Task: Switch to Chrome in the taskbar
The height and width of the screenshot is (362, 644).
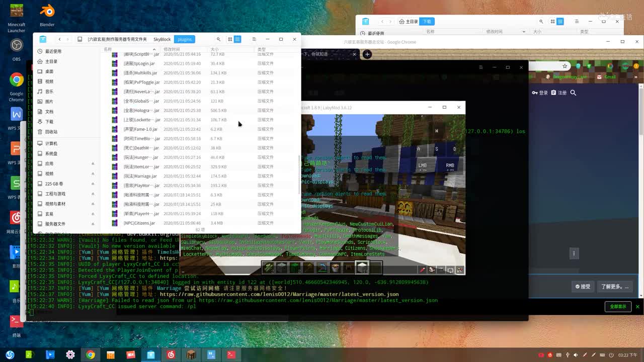Action: (91, 354)
